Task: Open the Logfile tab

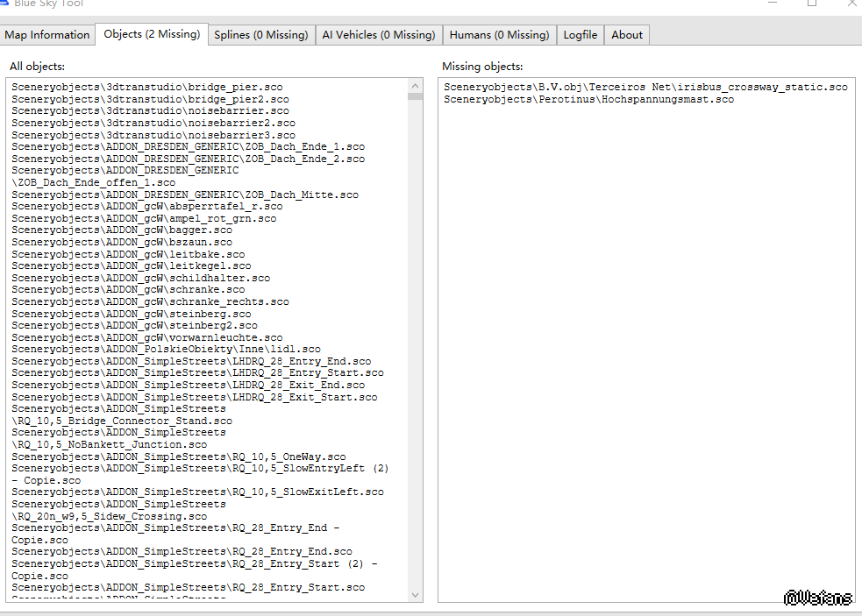Action: pyautogui.click(x=580, y=35)
